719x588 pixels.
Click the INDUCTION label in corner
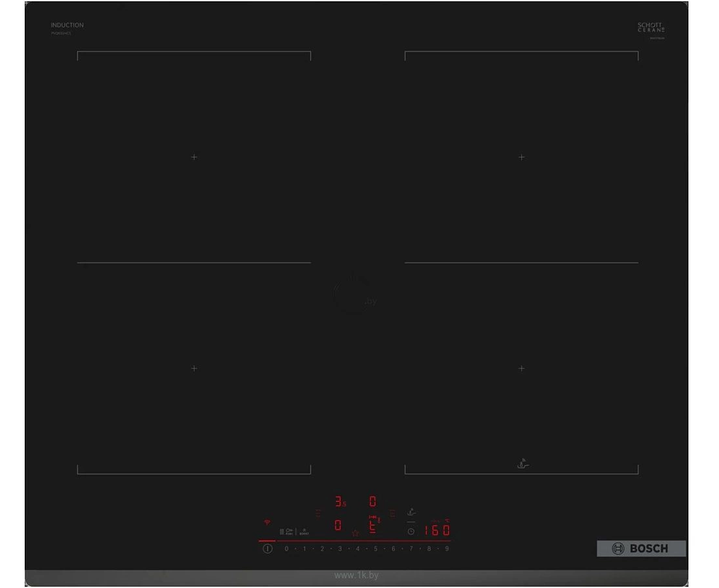click(67, 25)
